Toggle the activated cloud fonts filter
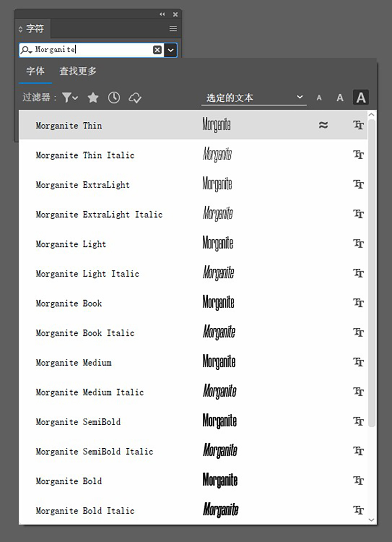The image size is (392, 542). [x=135, y=98]
